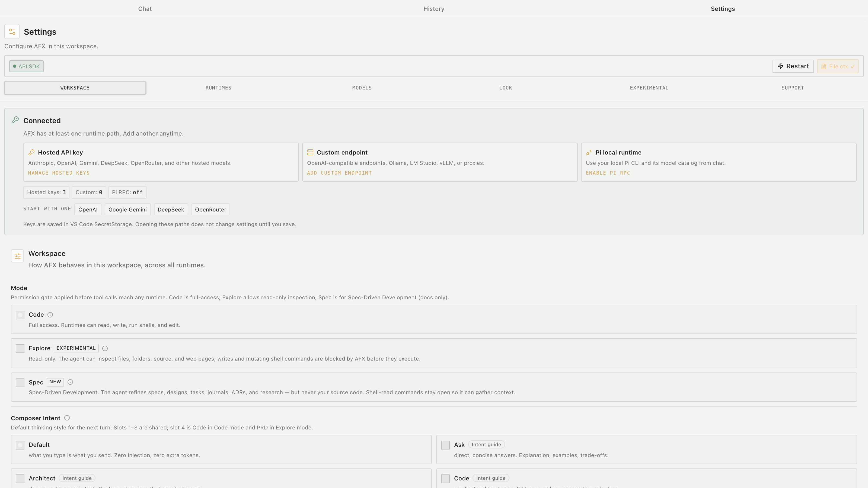Click the Pi local runtime card title
This screenshot has width=868, height=488.
618,153
